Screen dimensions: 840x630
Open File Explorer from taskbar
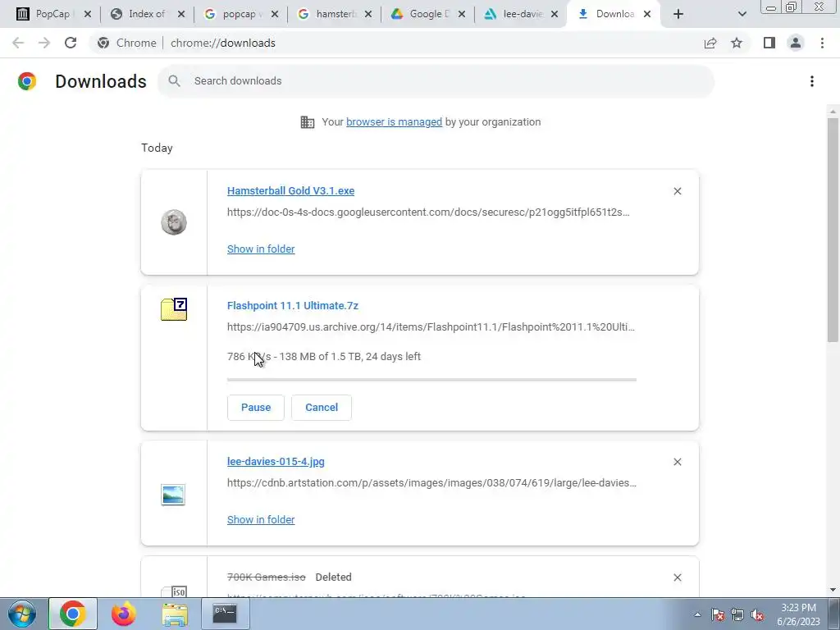tap(175, 614)
